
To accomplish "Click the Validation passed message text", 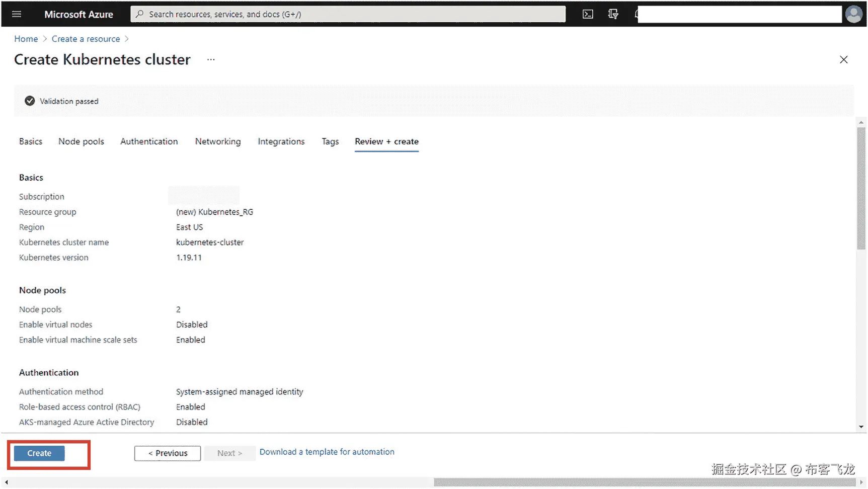I will tap(69, 101).
